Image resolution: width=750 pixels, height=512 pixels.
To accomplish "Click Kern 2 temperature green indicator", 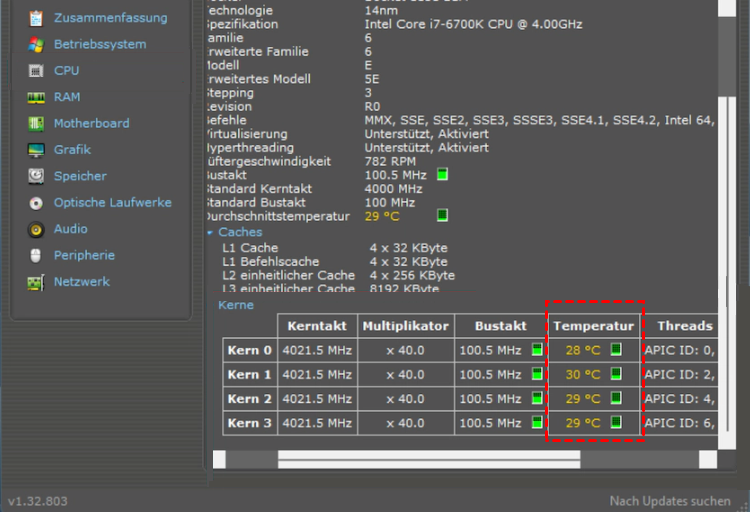I will pyautogui.click(x=616, y=398).
